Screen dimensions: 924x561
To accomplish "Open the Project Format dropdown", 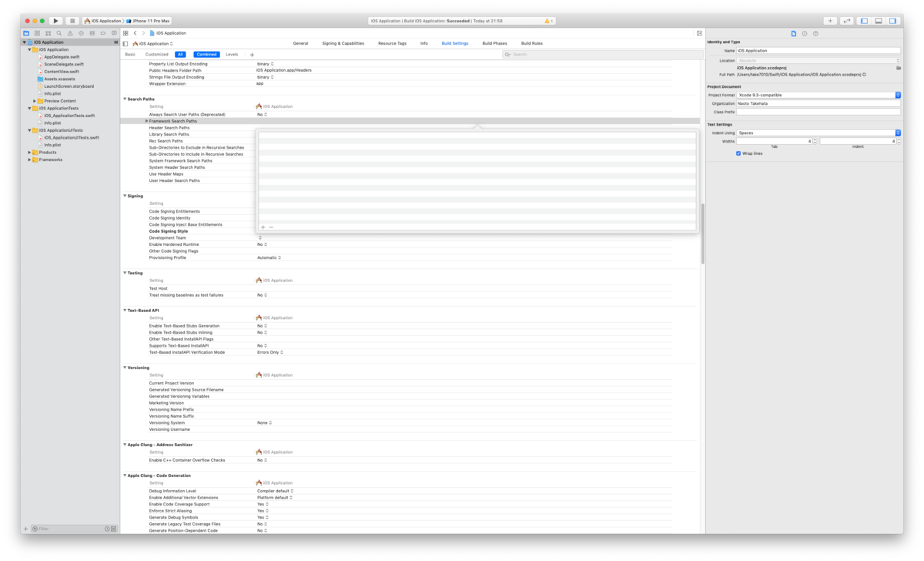I will 818,95.
